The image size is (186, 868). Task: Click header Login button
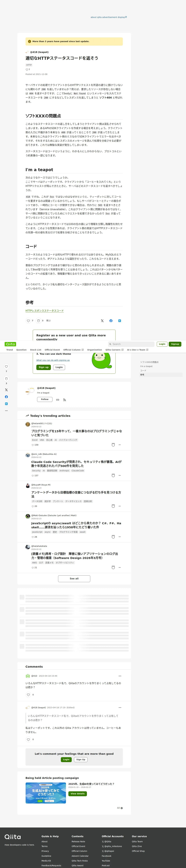pyautogui.click(x=162, y=344)
